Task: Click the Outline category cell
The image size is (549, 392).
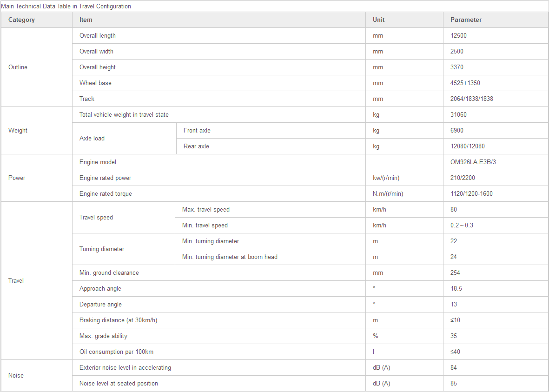Action: 36,67
